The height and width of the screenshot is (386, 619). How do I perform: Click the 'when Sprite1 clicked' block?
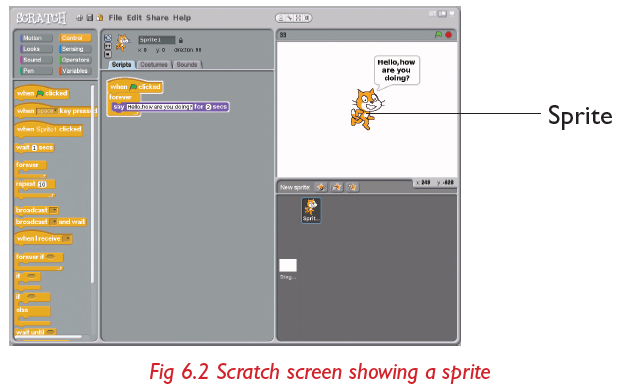pos(49,129)
